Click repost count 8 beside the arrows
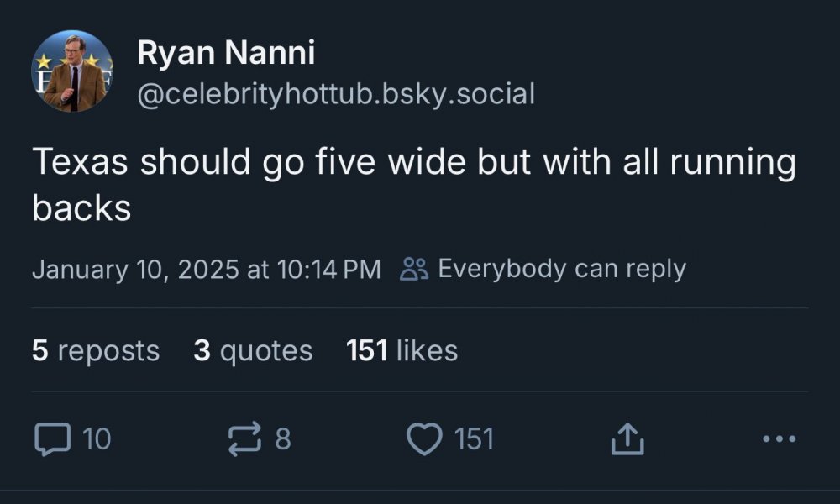 click(x=283, y=438)
